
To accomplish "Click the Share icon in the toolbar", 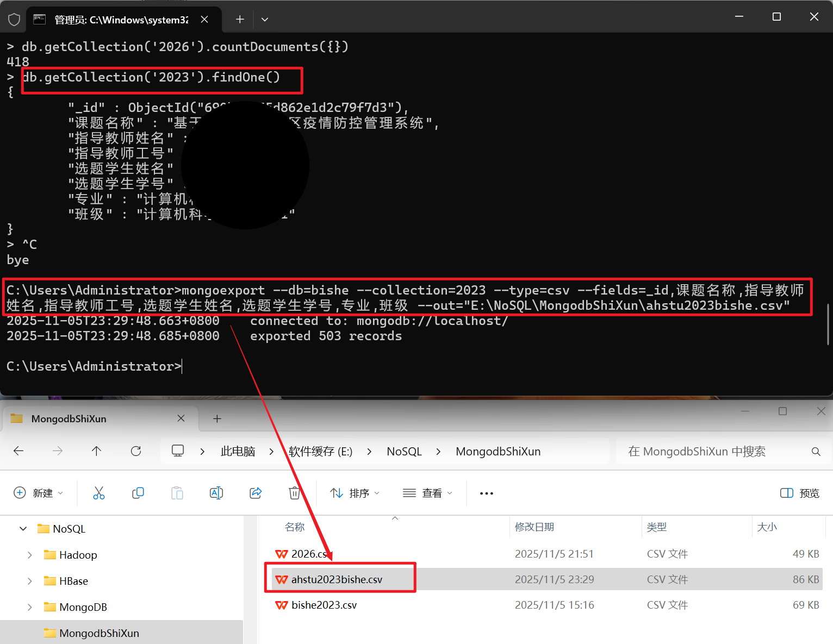I will click(x=256, y=493).
